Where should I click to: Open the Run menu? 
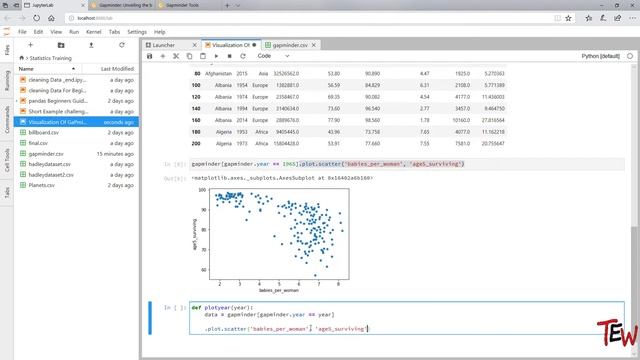tap(74, 32)
